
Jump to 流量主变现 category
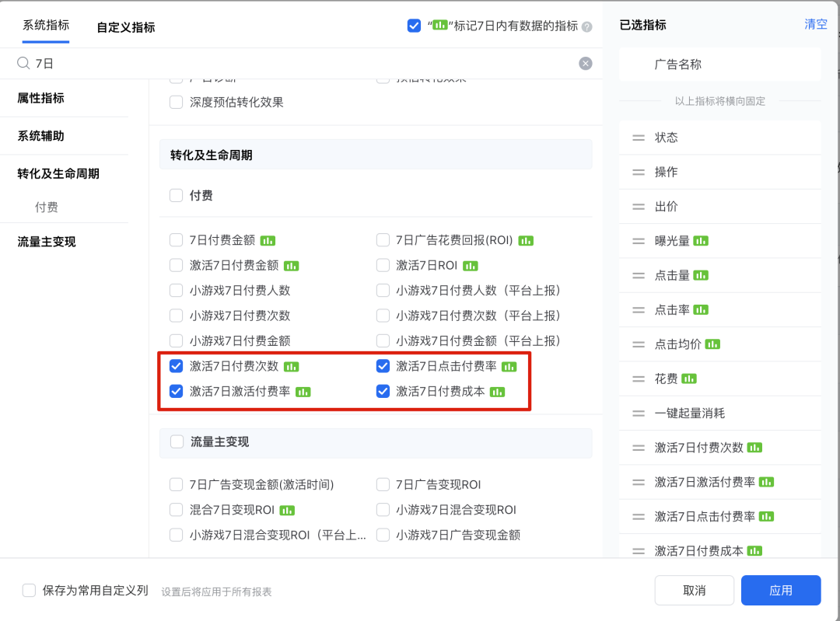pos(47,242)
